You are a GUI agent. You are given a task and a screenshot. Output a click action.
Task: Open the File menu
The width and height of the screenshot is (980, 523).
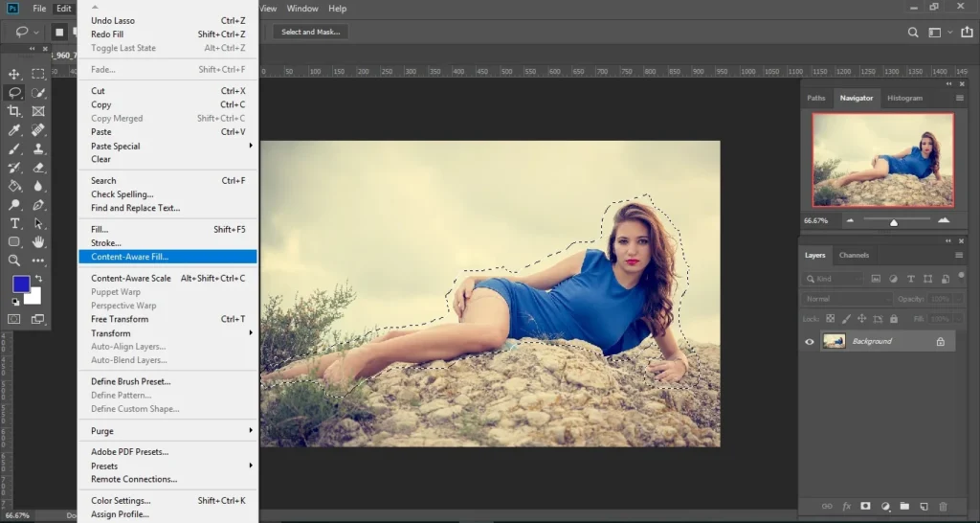pyautogui.click(x=39, y=9)
